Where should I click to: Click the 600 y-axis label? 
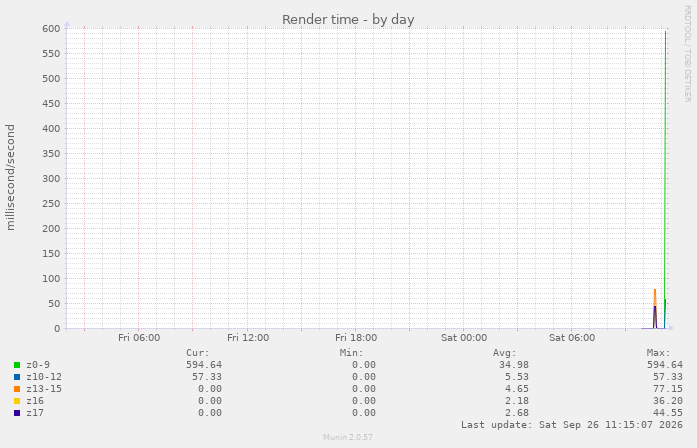51,29
